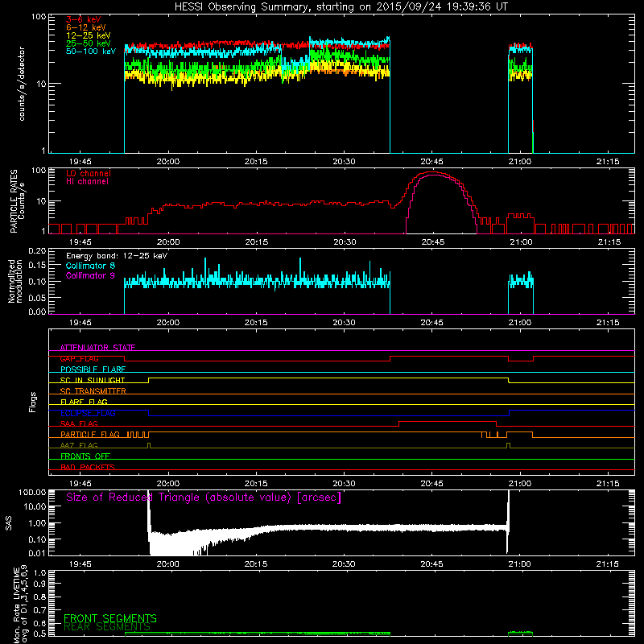Select the red 3-6 keV legend entry

pyautogui.click(x=83, y=19)
